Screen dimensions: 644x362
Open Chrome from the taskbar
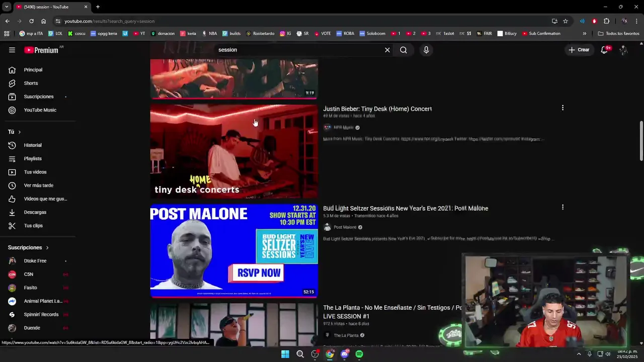pyautogui.click(x=330, y=354)
